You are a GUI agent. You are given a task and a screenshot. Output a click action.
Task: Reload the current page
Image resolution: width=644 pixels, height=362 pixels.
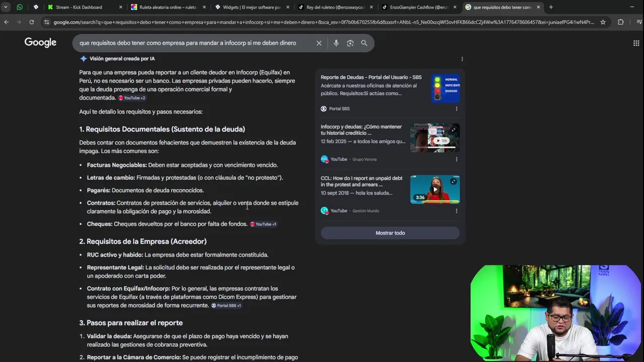coord(32,22)
